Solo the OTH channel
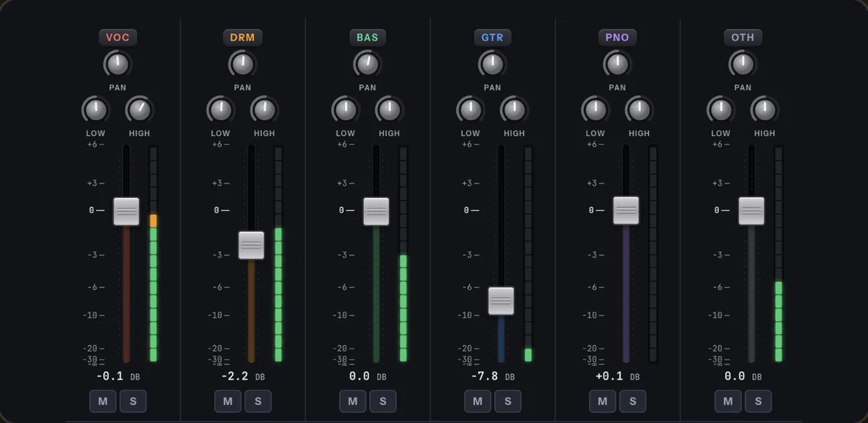Image resolution: width=868 pixels, height=423 pixels. pos(758,401)
